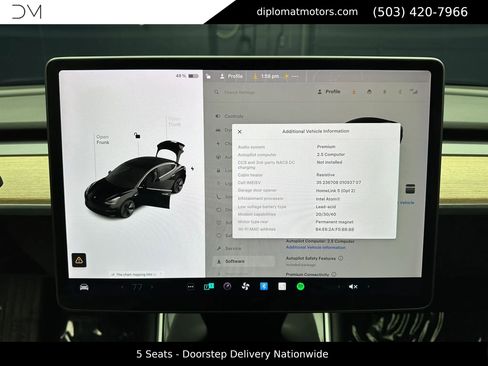Screen dimensions: 488x366
Task: Tap the 'Premium' audio system value
Action: point(326,147)
